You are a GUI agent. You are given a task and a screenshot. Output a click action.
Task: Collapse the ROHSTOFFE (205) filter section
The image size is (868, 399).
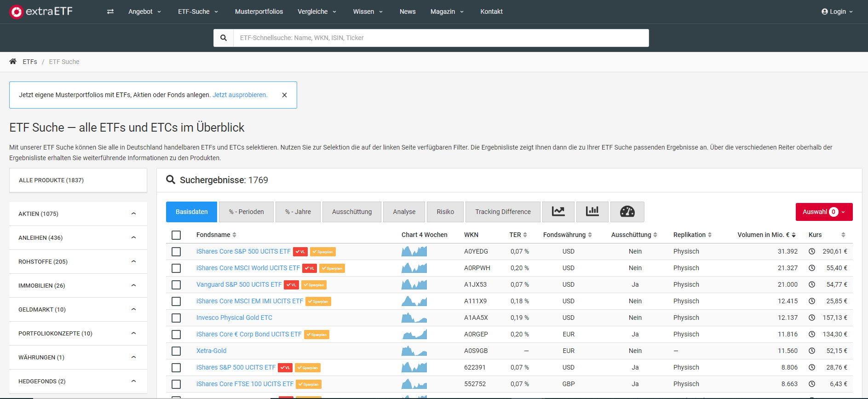tap(78, 261)
